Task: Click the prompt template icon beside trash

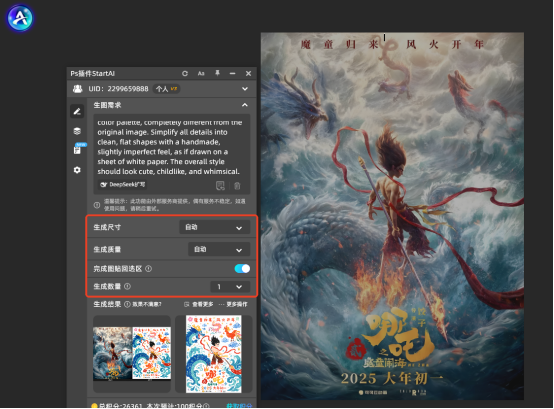Action: click(220, 185)
